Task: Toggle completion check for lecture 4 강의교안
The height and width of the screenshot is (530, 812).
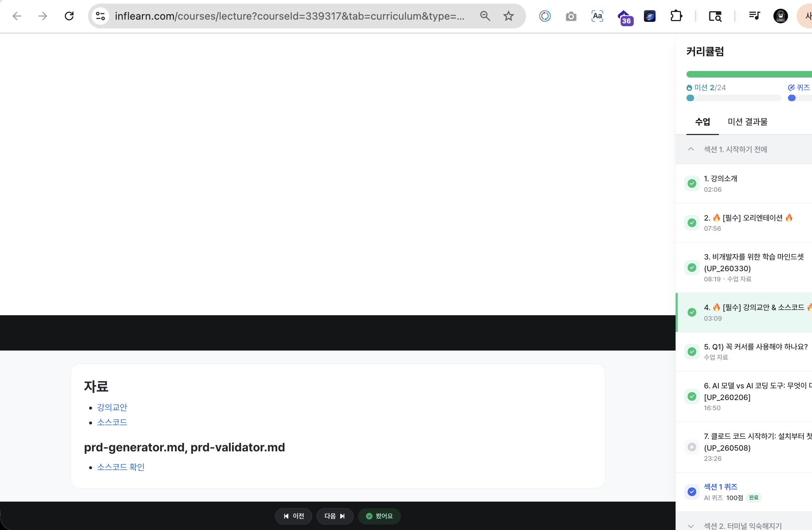Action: [x=692, y=312]
